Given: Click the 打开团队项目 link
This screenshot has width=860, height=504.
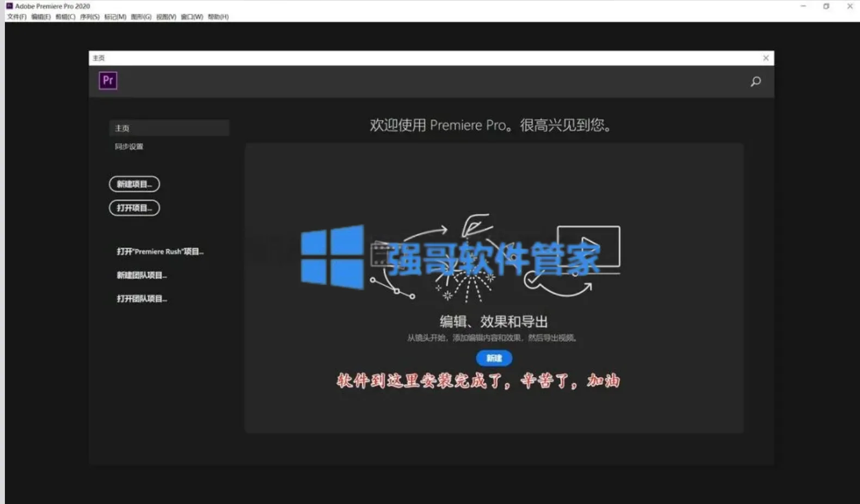Looking at the screenshot, I should (142, 299).
